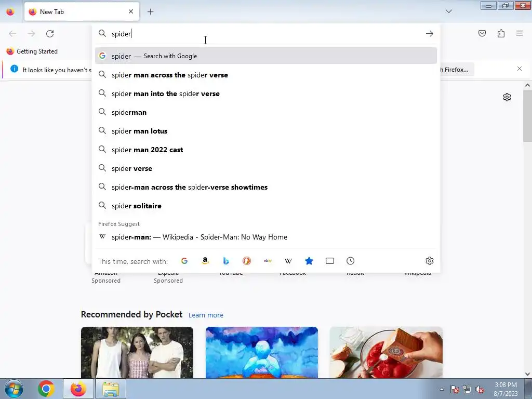This screenshot has width=532, height=399.
Task: Search this time with Bing icon
Action: [x=226, y=261]
